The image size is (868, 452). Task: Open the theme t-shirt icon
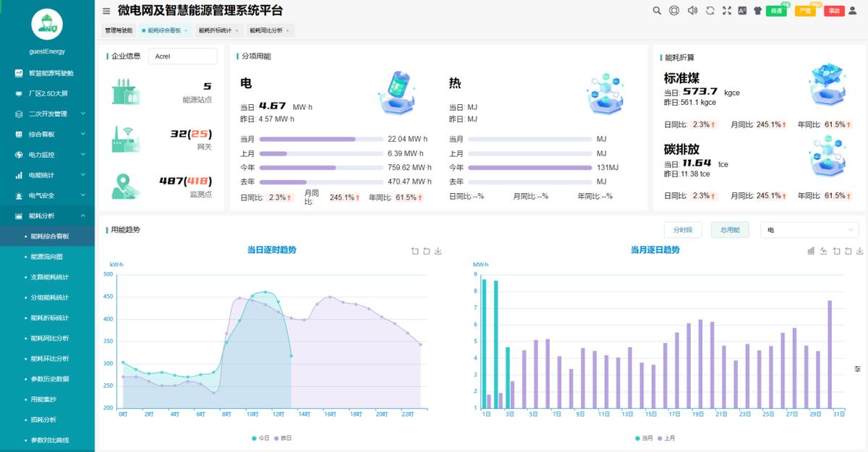757,11
